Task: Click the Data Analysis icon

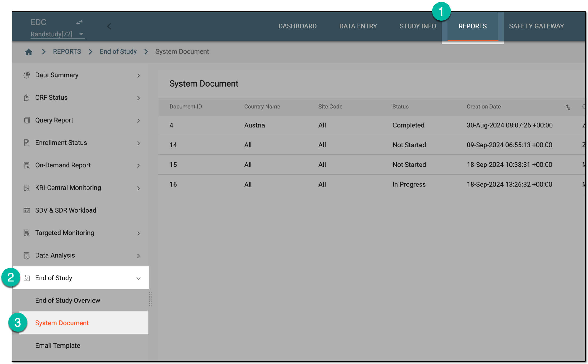Action: (x=27, y=255)
